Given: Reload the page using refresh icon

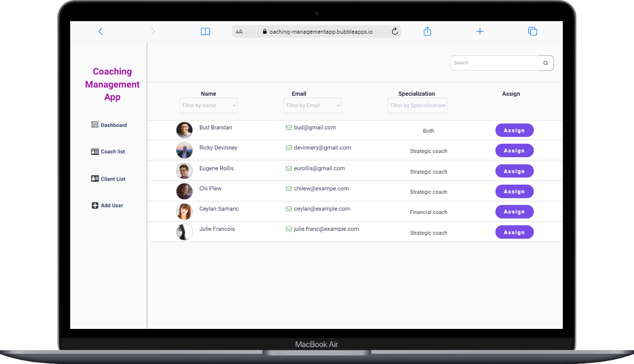Looking at the screenshot, I should pyautogui.click(x=395, y=32).
